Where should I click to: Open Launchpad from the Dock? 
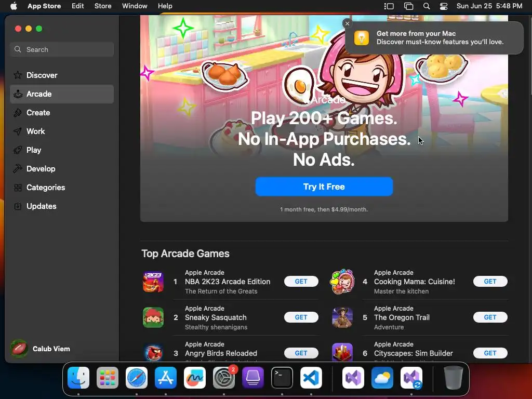click(x=108, y=378)
